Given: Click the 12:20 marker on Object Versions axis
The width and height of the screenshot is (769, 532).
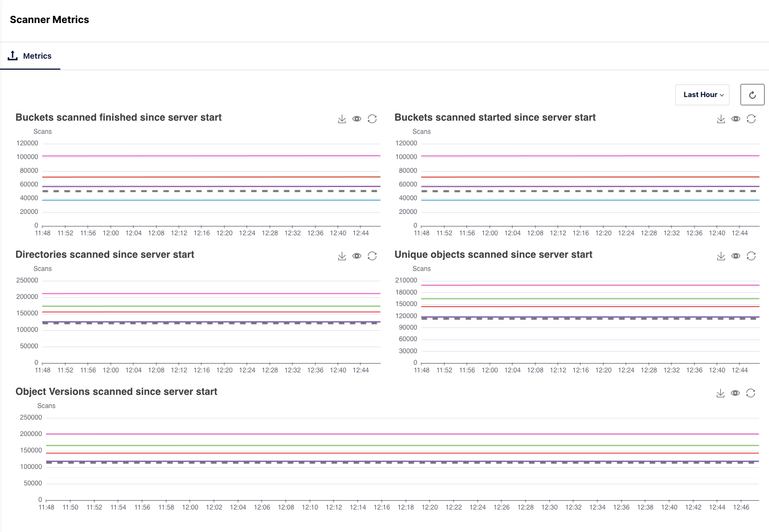Looking at the screenshot, I should click(x=429, y=507).
